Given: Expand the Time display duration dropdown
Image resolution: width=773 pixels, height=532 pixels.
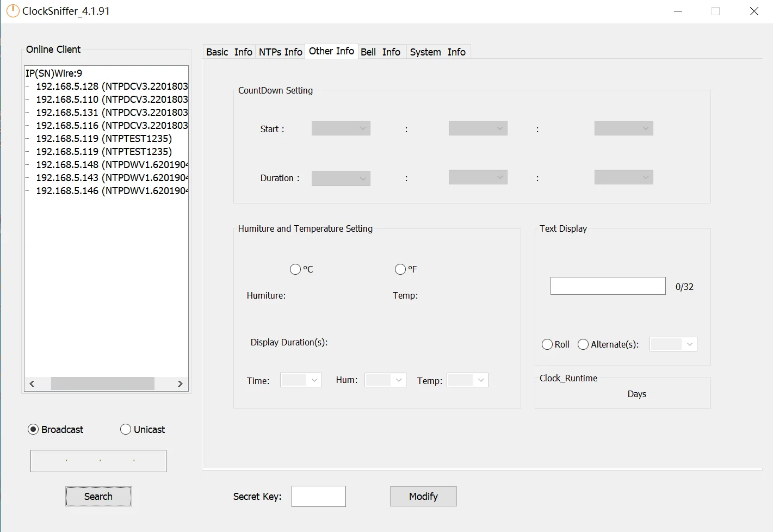Looking at the screenshot, I should coord(301,380).
